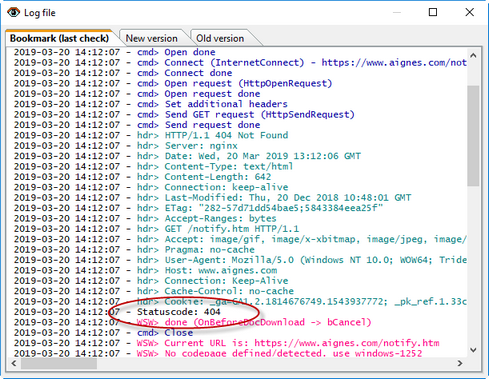Select the 'Connection: keep-alive' lowercase line

151,187
